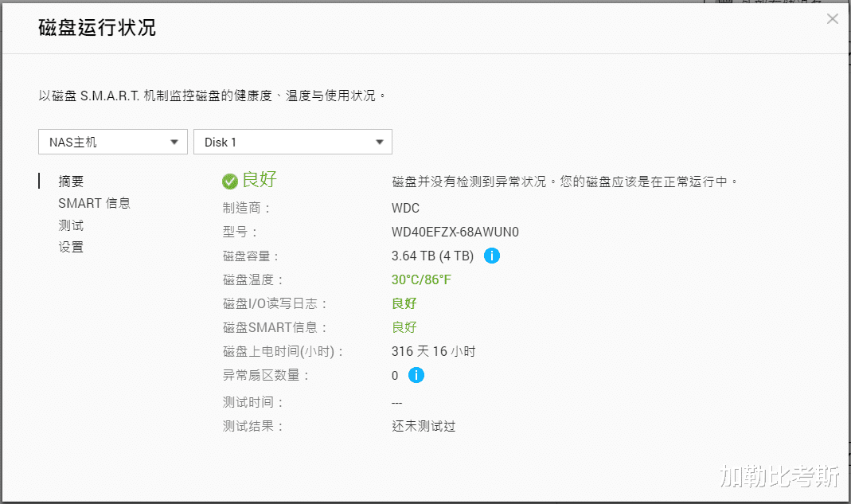
Task: Click power-on time 316 天 16 小时
Action: click(x=434, y=351)
